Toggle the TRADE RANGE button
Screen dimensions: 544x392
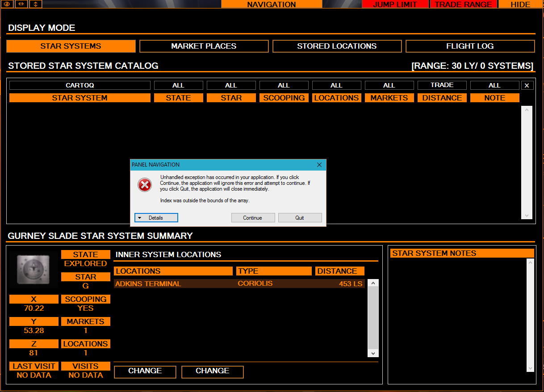(x=463, y=4)
